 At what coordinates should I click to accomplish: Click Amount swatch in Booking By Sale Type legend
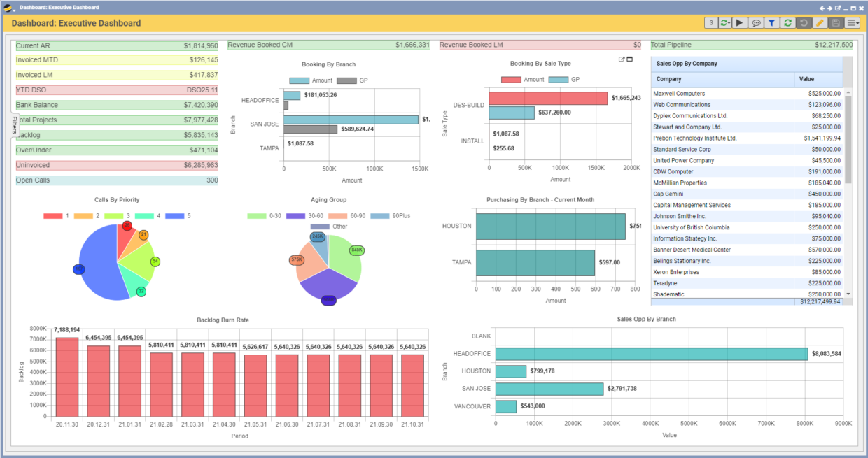(511, 80)
